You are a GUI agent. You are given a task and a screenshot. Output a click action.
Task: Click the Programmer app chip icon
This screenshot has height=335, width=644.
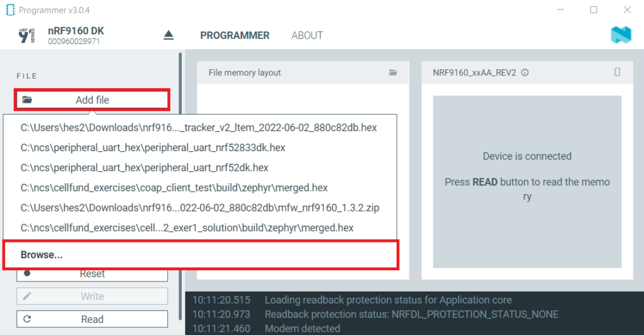(10, 10)
